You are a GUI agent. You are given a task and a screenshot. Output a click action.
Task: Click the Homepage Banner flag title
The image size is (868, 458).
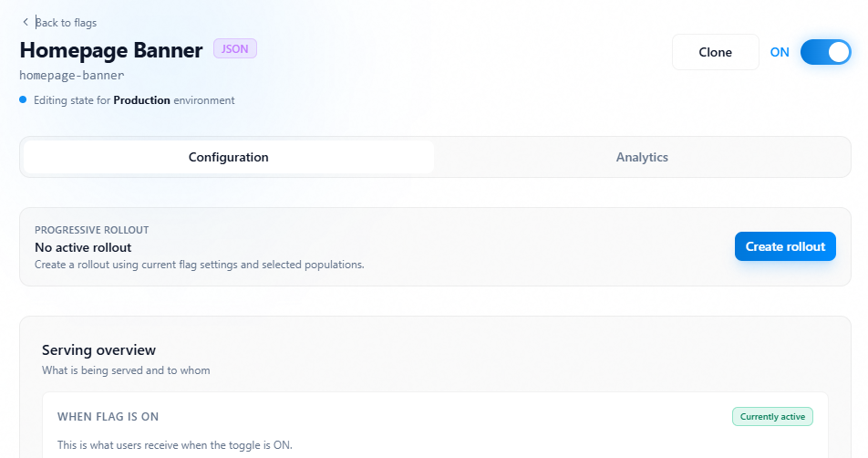point(111,50)
